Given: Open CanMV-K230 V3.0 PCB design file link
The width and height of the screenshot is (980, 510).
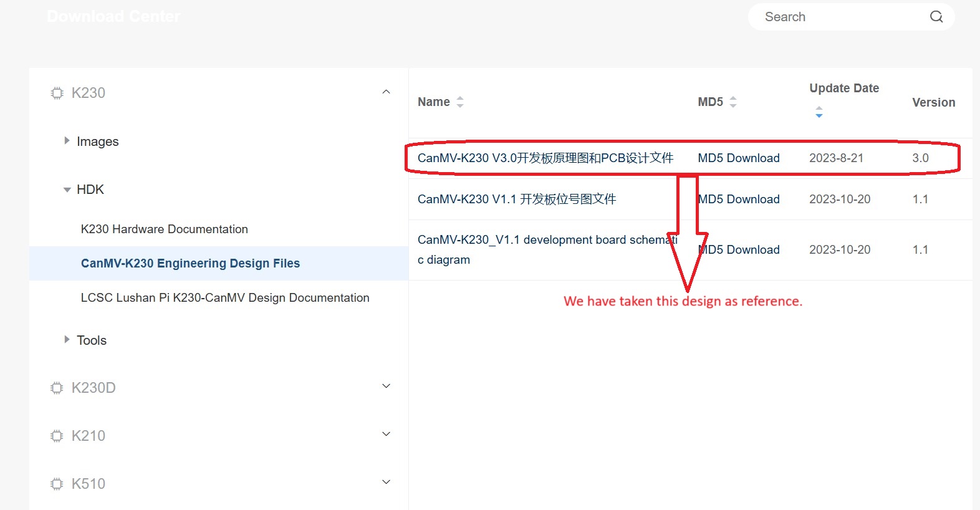Looking at the screenshot, I should click(545, 158).
